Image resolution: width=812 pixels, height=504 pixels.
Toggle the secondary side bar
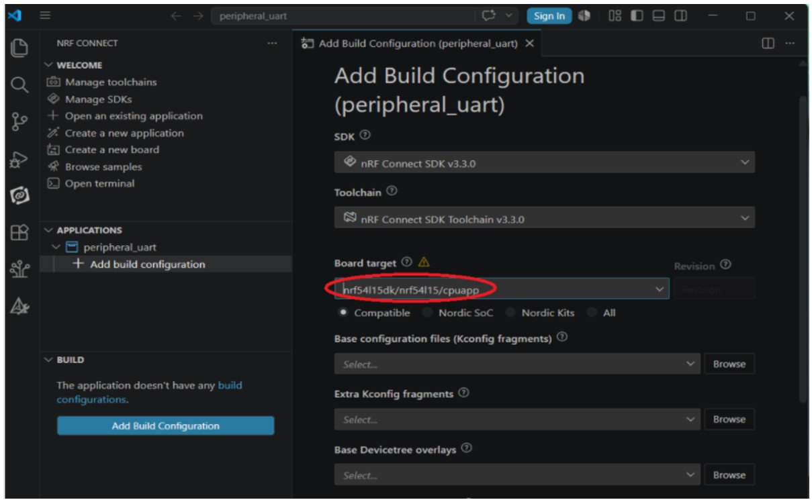pos(681,15)
